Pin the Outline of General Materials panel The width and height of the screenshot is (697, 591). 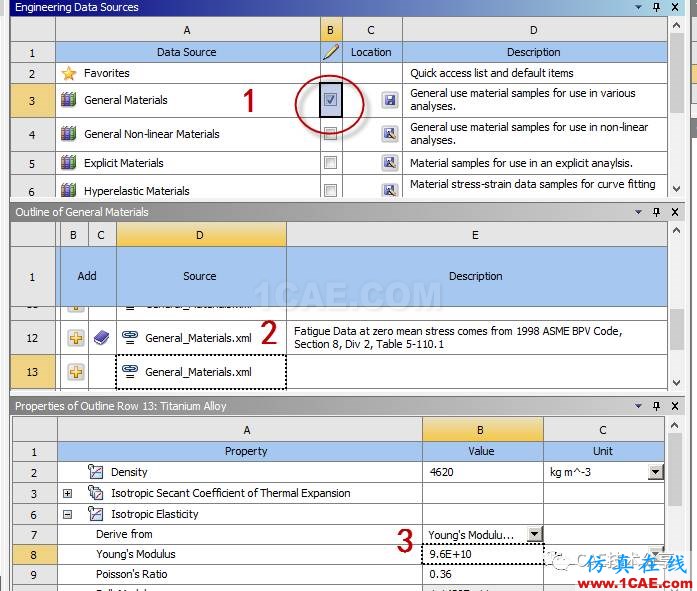coord(657,212)
